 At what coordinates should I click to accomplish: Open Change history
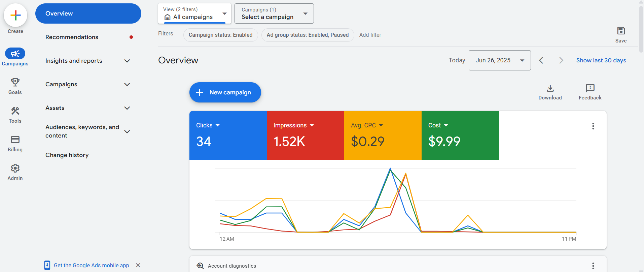coord(67,155)
